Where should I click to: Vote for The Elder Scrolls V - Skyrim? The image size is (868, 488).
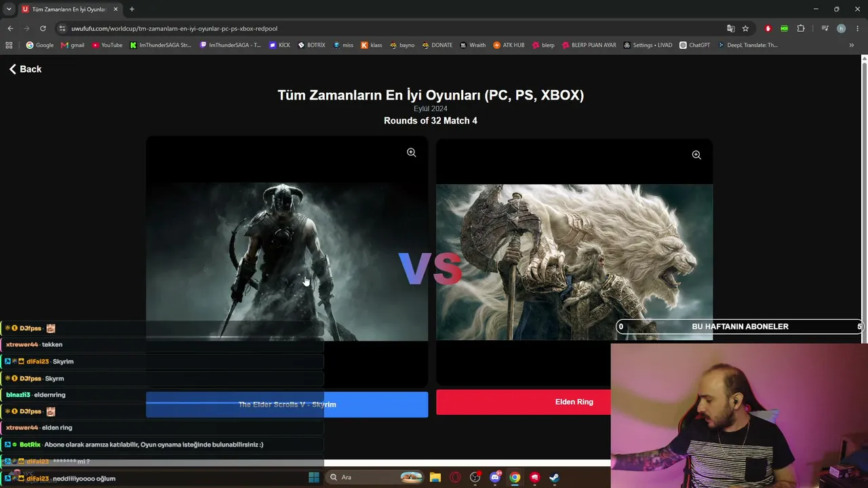pos(287,405)
